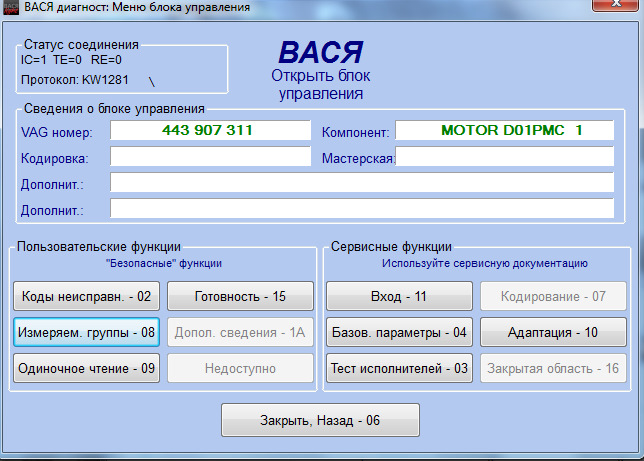Click the Открыть блок управления text

pyautogui.click(x=320, y=85)
